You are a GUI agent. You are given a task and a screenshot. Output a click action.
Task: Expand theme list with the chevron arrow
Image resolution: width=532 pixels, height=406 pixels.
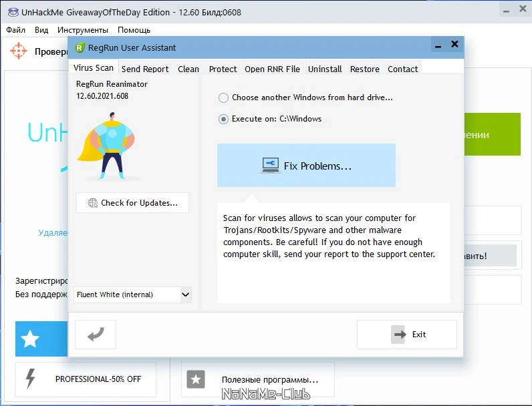point(185,294)
